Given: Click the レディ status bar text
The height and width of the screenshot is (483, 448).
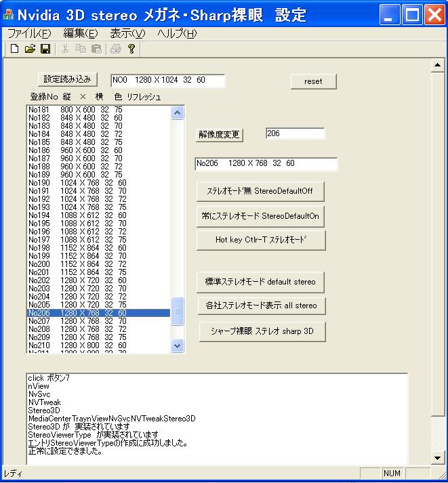Looking at the screenshot, I should (x=13, y=474).
